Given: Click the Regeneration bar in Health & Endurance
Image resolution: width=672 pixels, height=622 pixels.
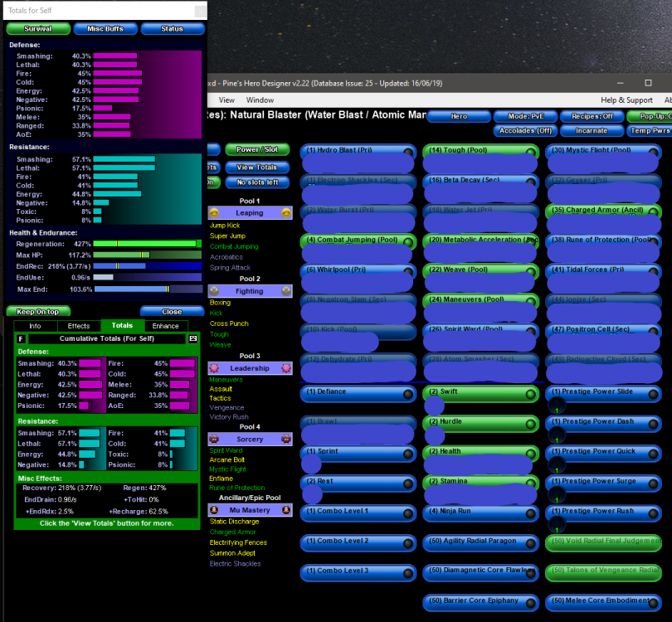Looking at the screenshot, I should pyautogui.click(x=146, y=244).
